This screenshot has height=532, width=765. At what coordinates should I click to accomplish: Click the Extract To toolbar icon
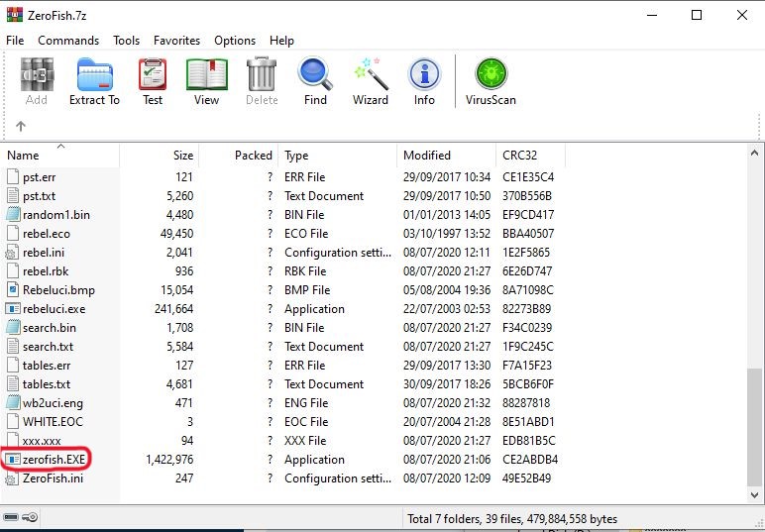[x=95, y=74]
